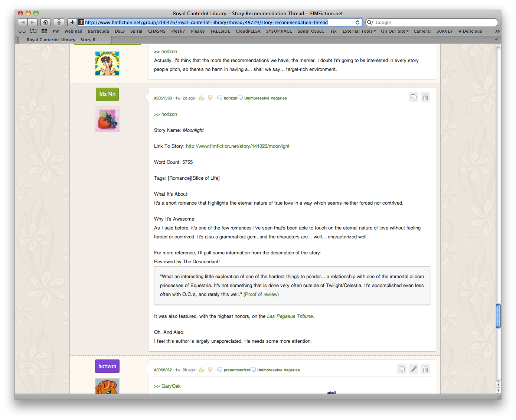This screenshot has width=516, height=420.
Task: Show the Reading List glasses icon
Action: [22, 31]
